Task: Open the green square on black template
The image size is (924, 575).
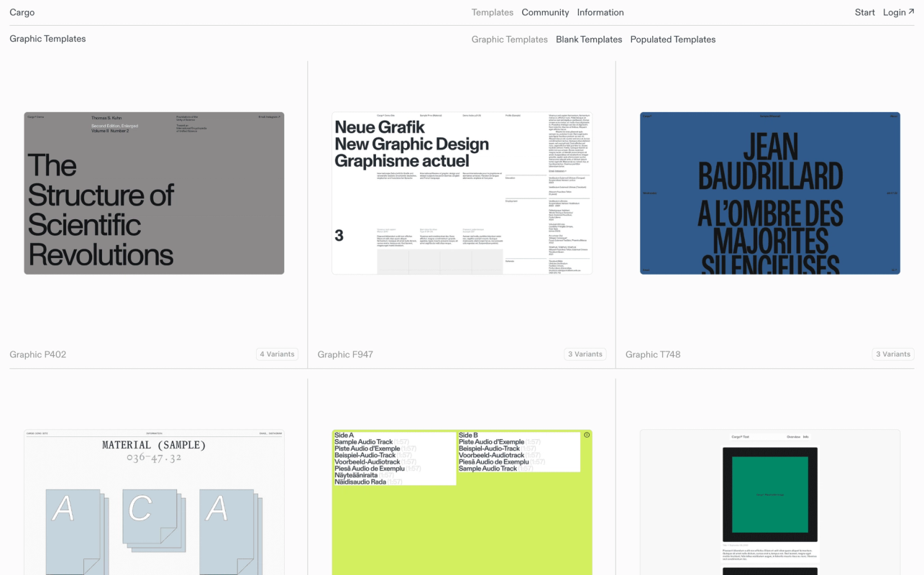Action: (x=770, y=502)
